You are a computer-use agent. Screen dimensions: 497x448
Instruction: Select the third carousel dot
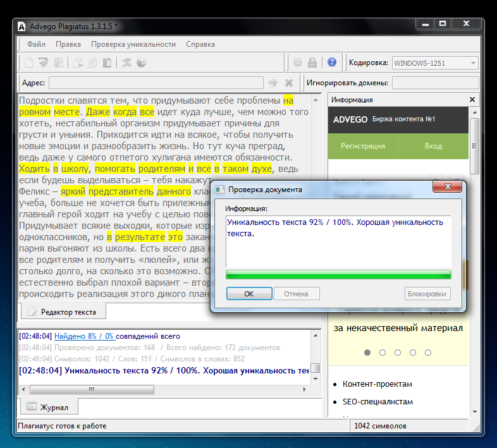point(398,353)
